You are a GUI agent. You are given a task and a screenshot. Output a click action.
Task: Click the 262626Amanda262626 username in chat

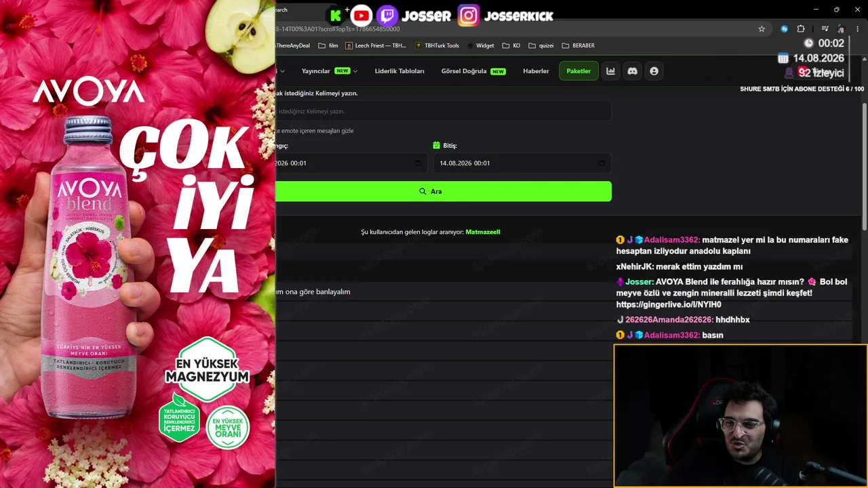point(669,320)
